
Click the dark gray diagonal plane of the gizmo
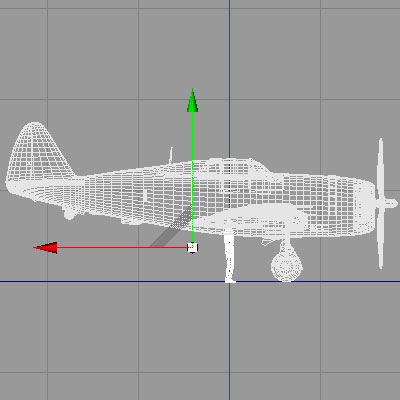171,227
